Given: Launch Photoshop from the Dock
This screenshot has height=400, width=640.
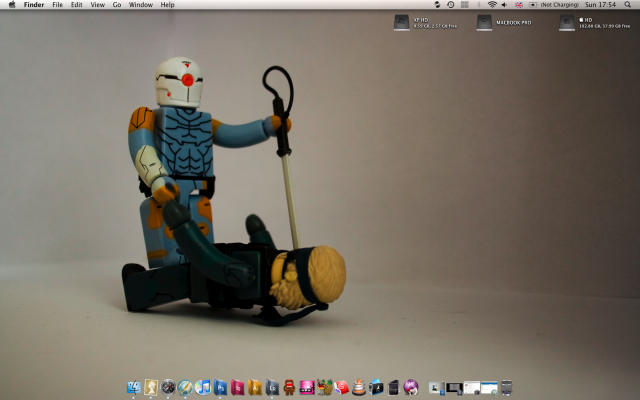Looking at the screenshot, I should point(220,387).
